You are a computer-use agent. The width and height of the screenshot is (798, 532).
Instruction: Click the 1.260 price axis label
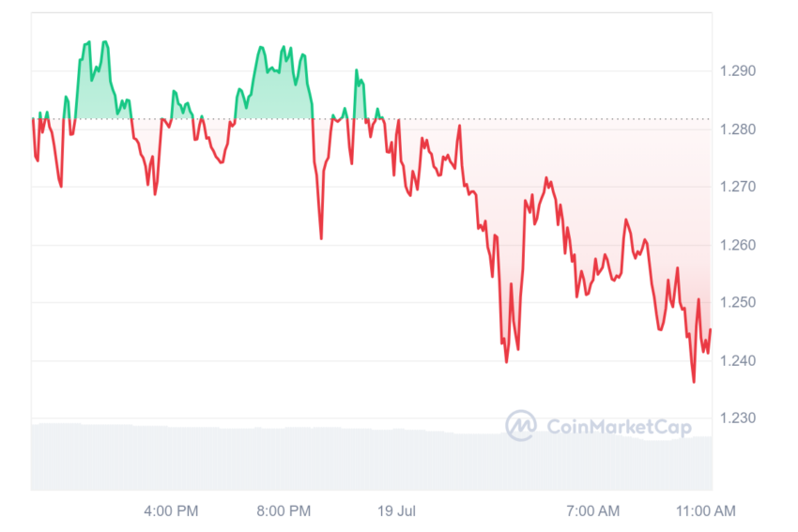(737, 245)
